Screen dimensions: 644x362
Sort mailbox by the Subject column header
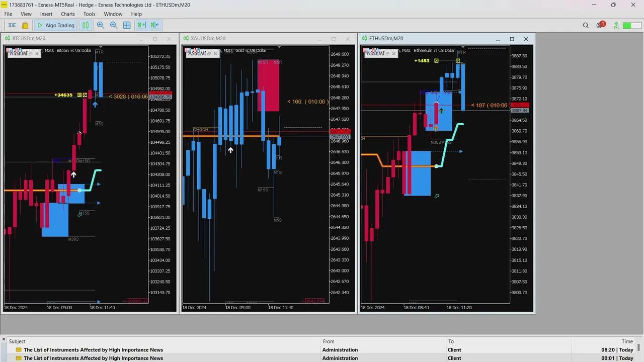point(164,341)
